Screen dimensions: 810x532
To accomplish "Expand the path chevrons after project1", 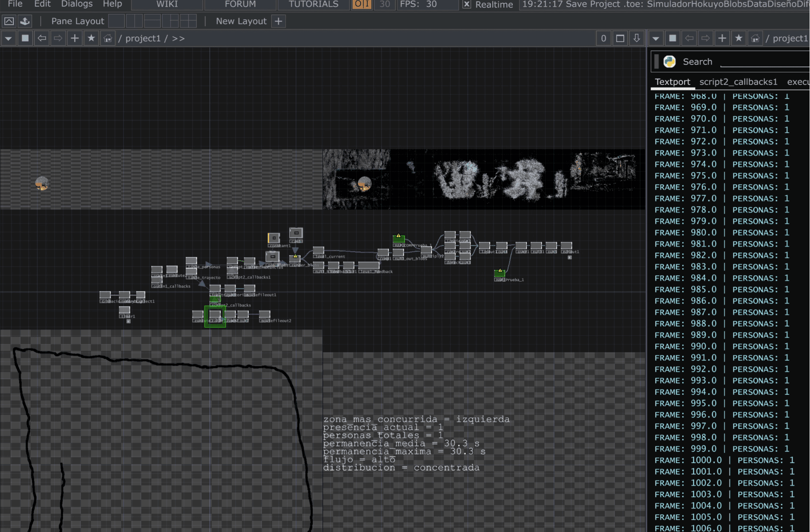I will click(178, 39).
